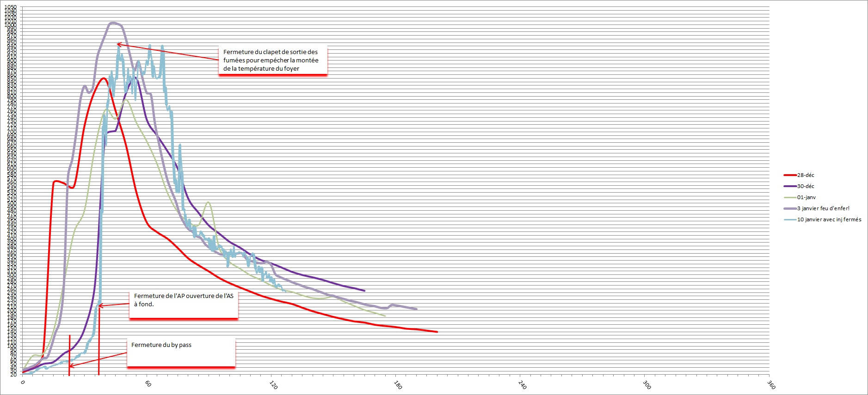Click the x-axis label "240"
The width and height of the screenshot is (868, 395).
[522, 385]
